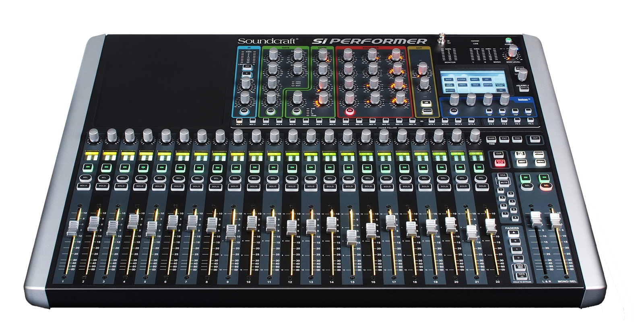Push the STORE cue button

pos(539,154)
